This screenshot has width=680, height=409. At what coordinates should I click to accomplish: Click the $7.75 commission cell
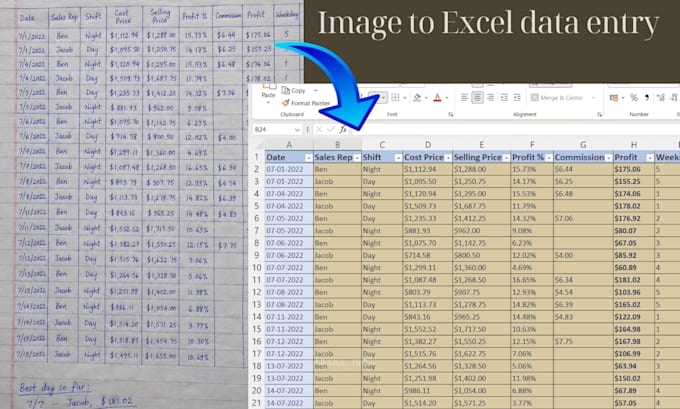(583, 341)
